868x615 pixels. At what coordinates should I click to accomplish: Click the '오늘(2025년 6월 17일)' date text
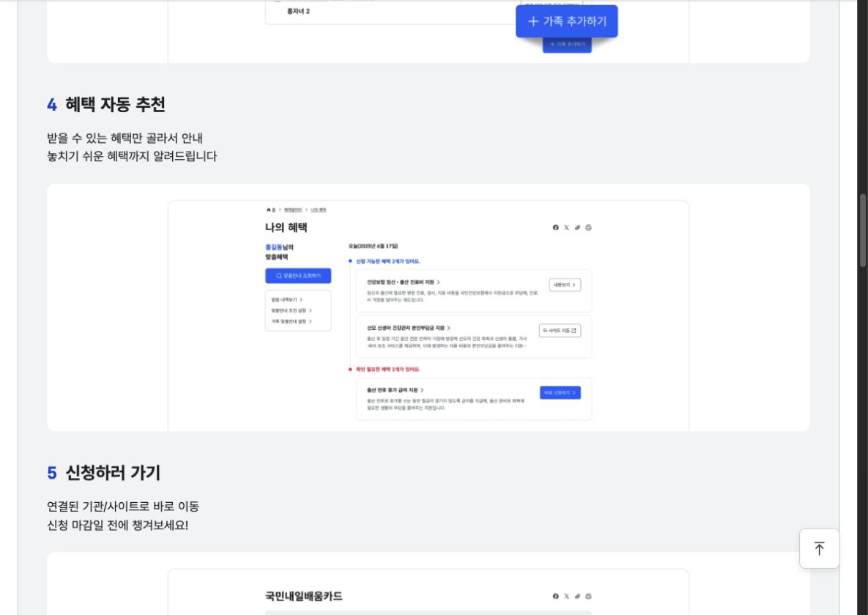373,246
